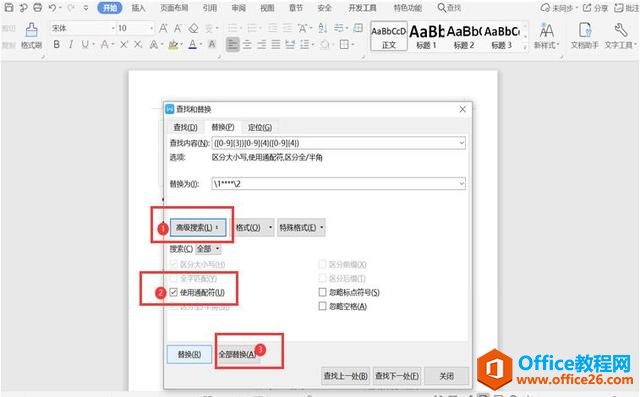The width and height of the screenshot is (640, 397).
Task: Click the distributed alignment icon
Action: pos(290,44)
